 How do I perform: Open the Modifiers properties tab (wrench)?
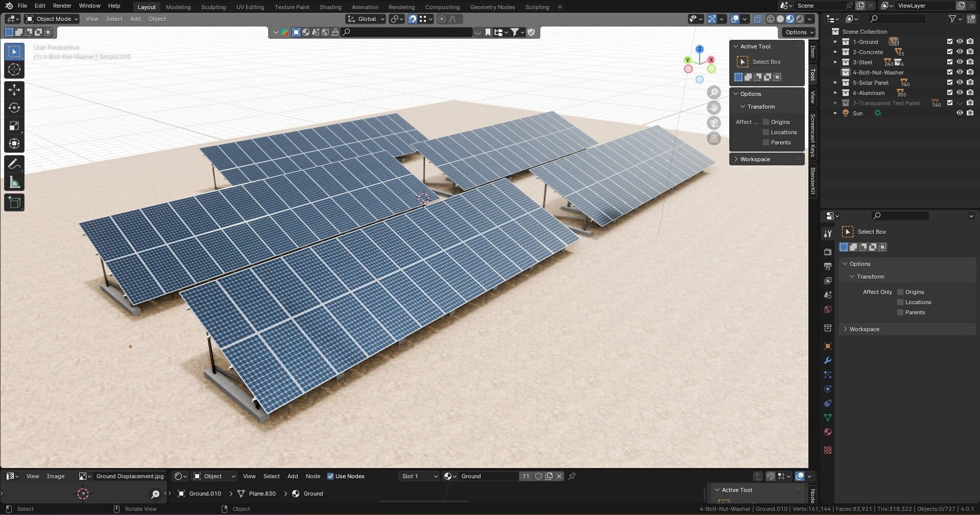(828, 360)
